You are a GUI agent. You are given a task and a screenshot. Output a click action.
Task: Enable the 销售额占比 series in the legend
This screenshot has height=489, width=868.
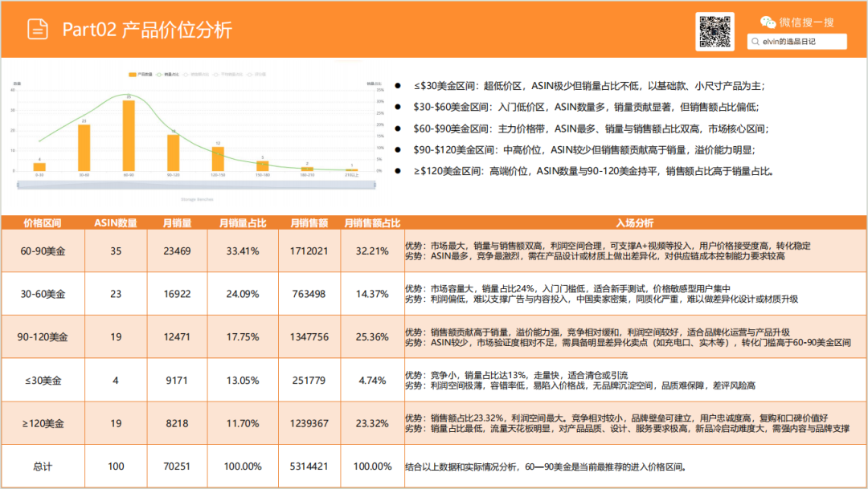tap(186, 74)
